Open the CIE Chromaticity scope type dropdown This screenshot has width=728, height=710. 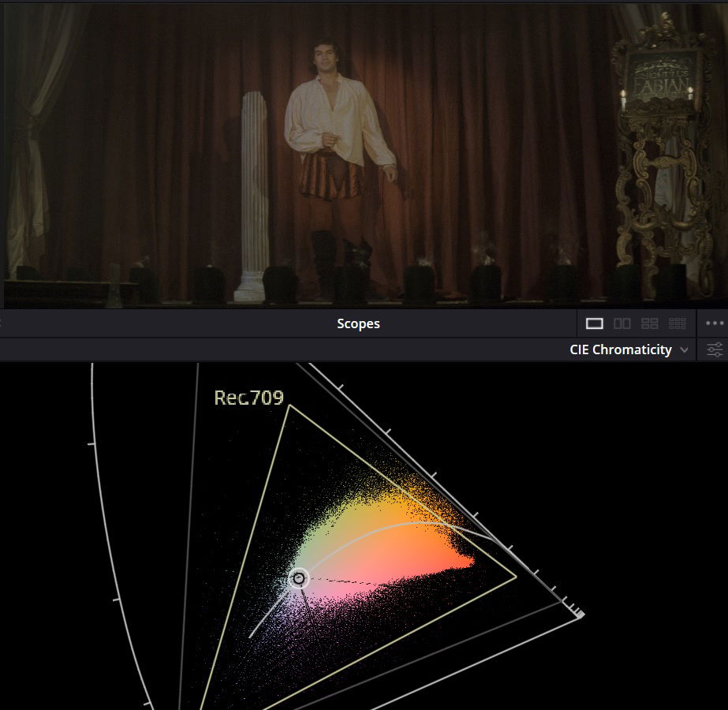pos(629,349)
